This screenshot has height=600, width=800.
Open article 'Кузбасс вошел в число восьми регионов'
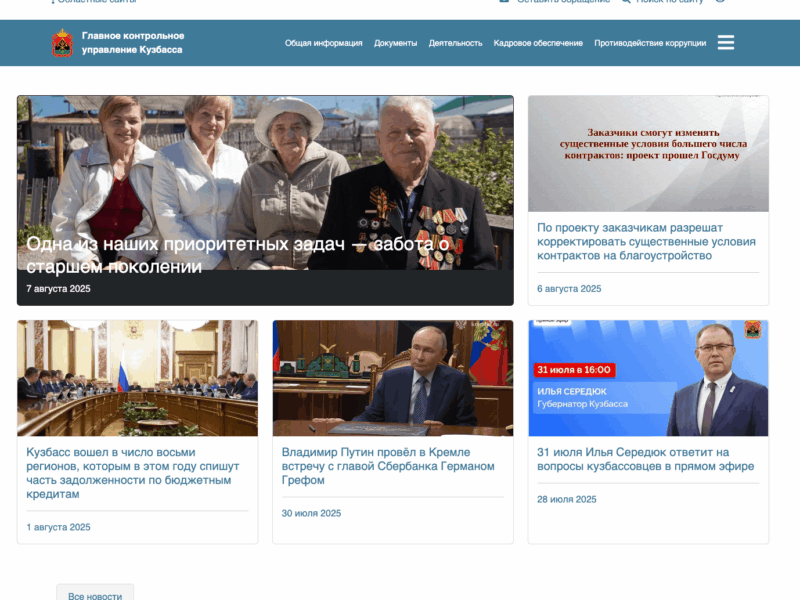133,473
